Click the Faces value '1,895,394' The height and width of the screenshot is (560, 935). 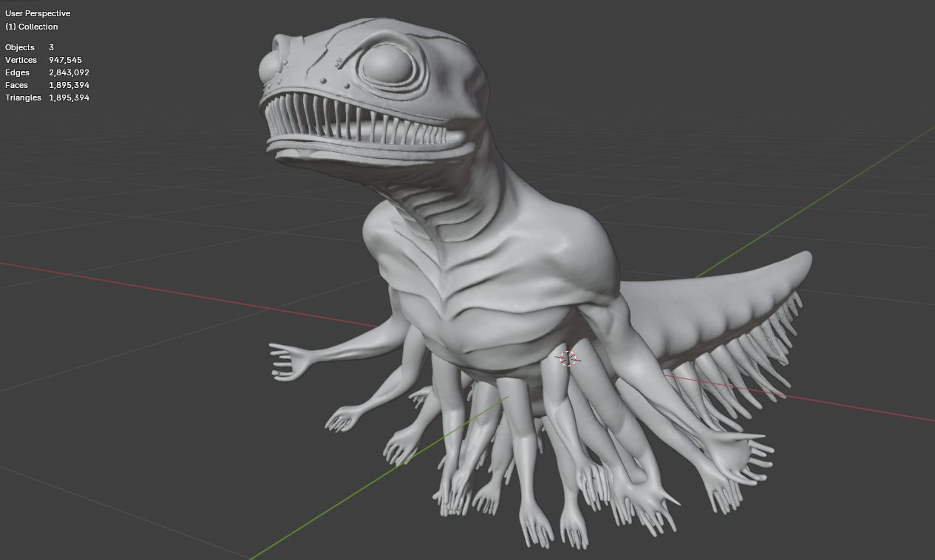coord(69,85)
